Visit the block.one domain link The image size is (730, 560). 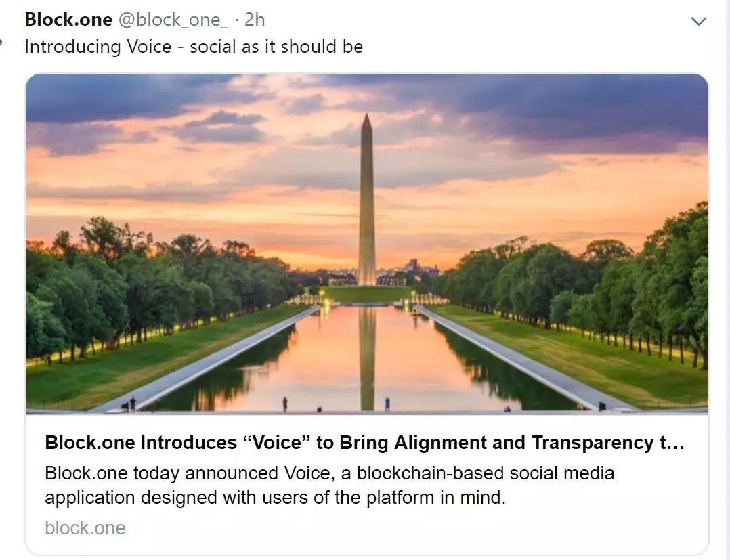(85, 528)
